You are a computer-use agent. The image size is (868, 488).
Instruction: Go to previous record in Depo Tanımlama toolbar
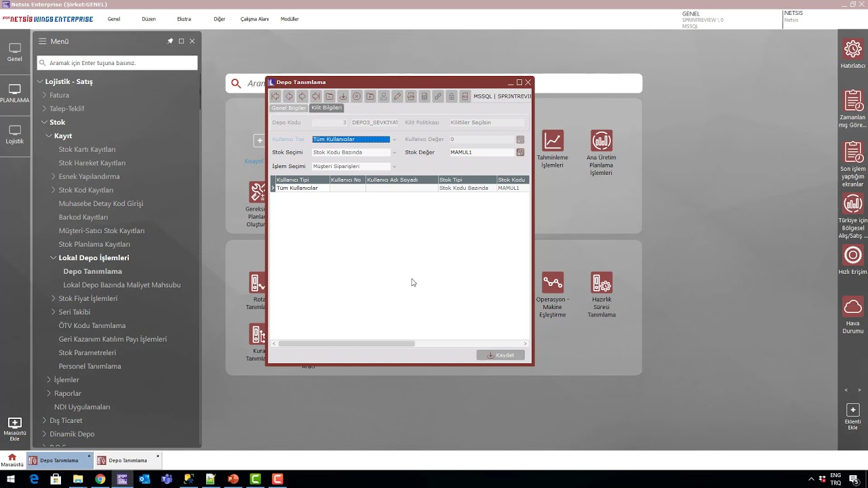[289, 96]
